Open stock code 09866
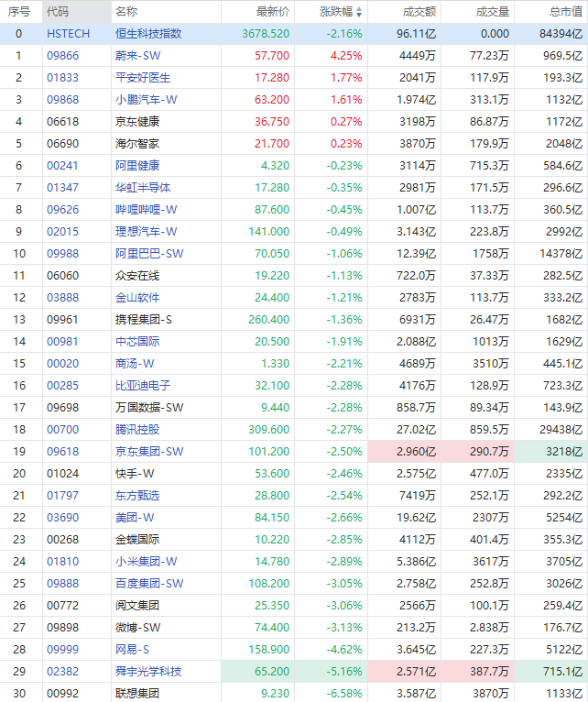The width and height of the screenshot is (588, 702). [x=62, y=56]
